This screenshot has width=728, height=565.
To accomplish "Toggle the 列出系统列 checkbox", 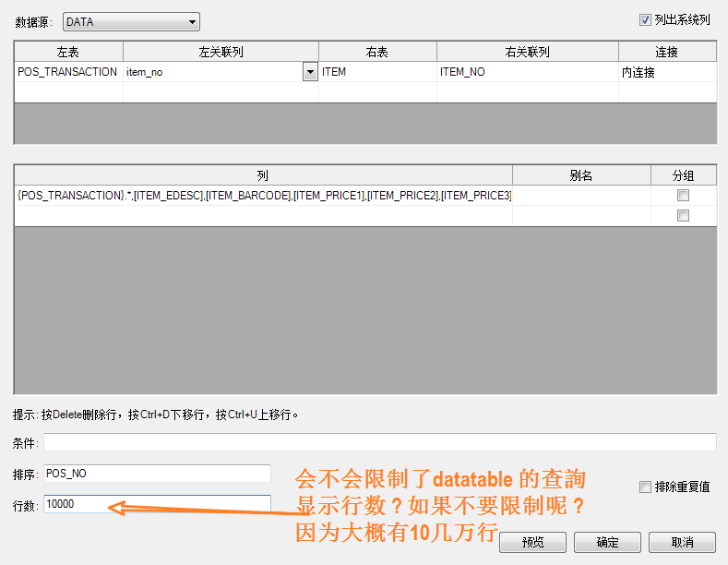I will (x=645, y=20).
